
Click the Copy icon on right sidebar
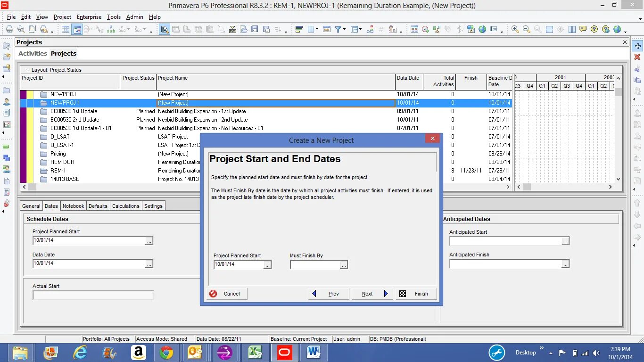coord(637,80)
